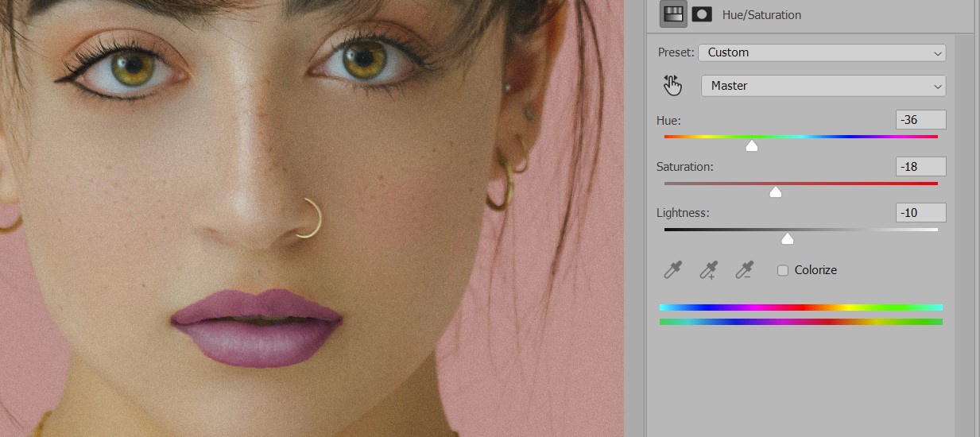Click the Hue/Saturation adjustment icon
Image resolution: width=980 pixels, height=437 pixels.
(673, 14)
